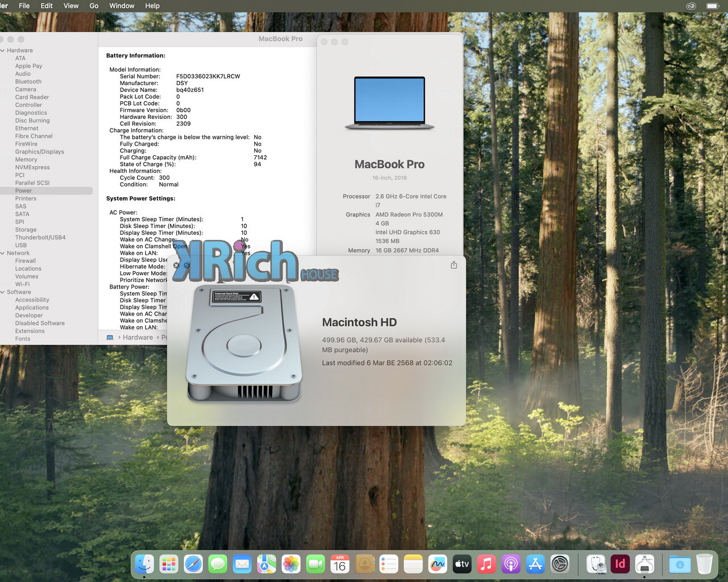Open the Downloads folder in the Dock
Viewport: 728px width, 582px height.
point(680,564)
